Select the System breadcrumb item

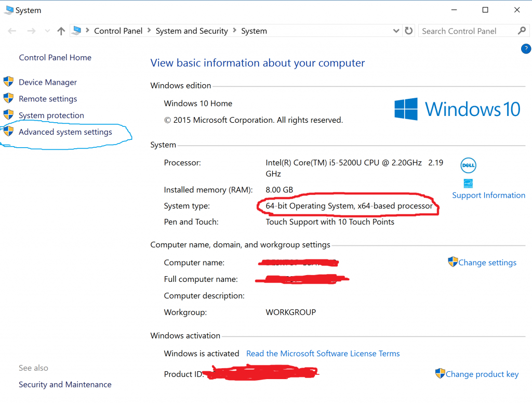(254, 31)
